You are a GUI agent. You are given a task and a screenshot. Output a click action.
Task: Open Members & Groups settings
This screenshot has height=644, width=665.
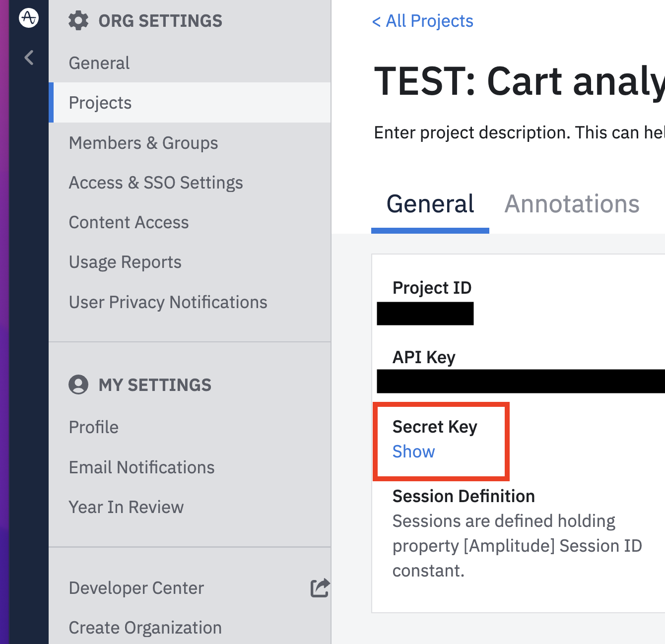(143, 143)
